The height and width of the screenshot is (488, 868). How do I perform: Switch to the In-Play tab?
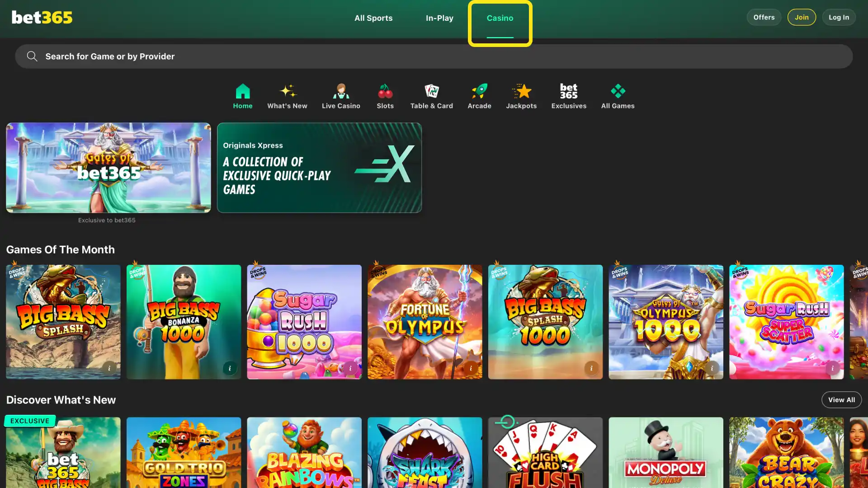(439, 18)
